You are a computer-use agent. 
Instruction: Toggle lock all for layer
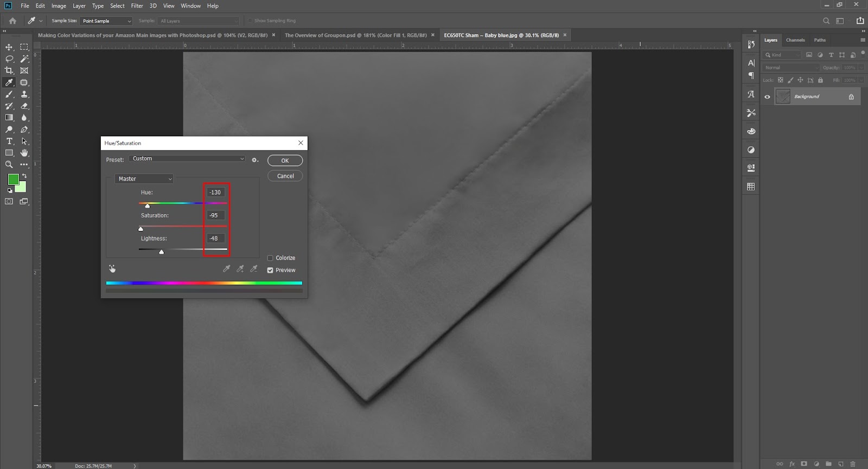pos(820,80)
